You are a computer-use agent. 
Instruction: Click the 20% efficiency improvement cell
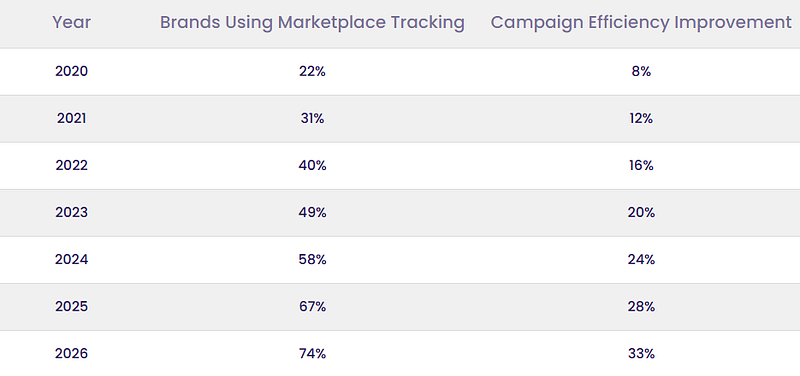click(x=641, y=212)
